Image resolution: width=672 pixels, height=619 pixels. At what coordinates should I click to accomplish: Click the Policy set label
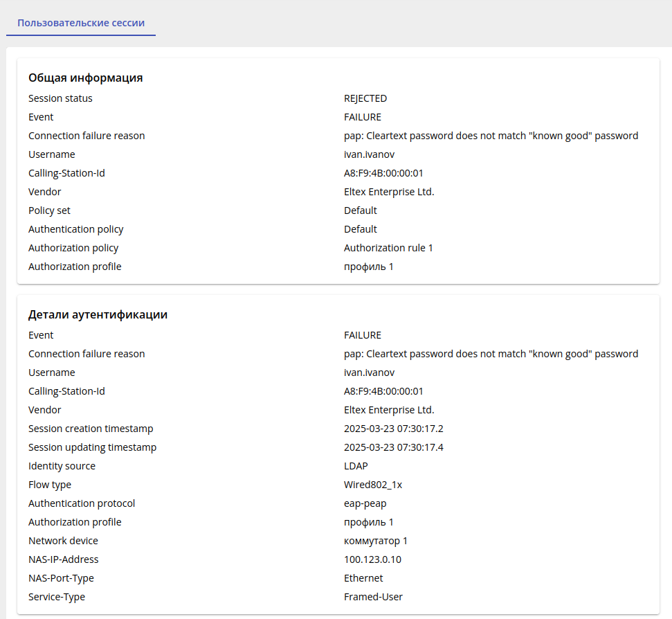pyautogui.click(x=49, y=210)
